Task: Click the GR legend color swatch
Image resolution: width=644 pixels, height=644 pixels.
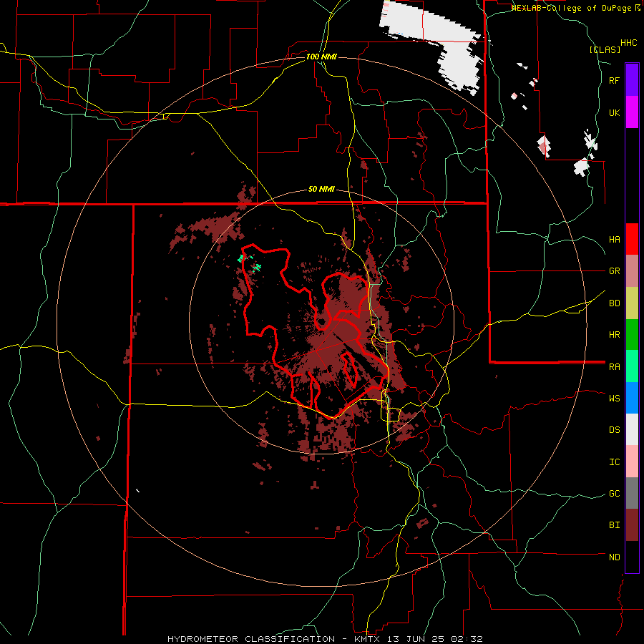Action: (x=632, y=271)
